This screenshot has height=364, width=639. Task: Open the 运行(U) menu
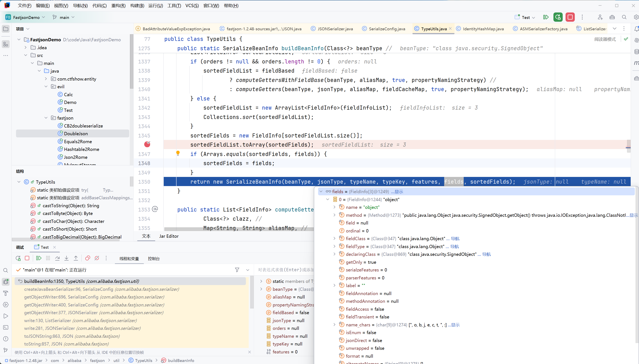click(156, 5)
